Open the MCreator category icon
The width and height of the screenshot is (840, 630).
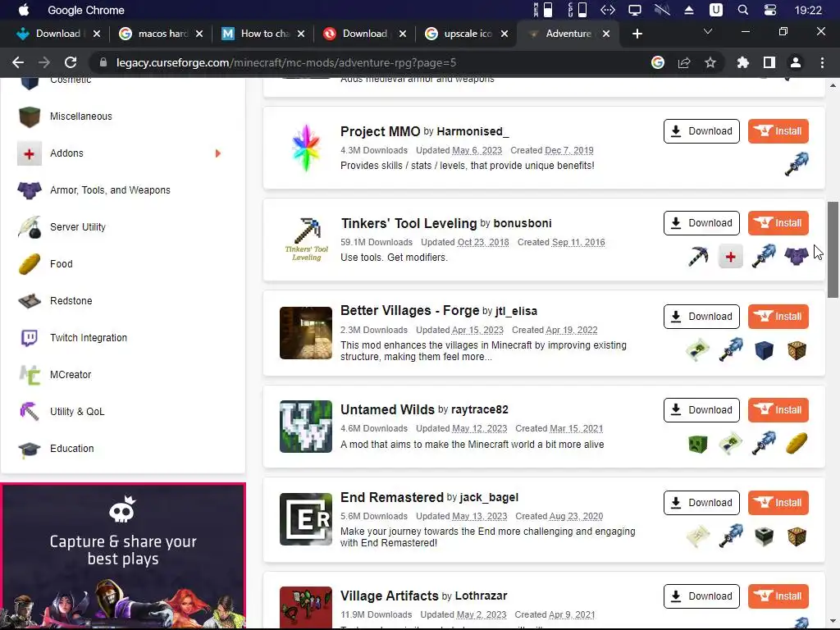[x=30, y=375]
